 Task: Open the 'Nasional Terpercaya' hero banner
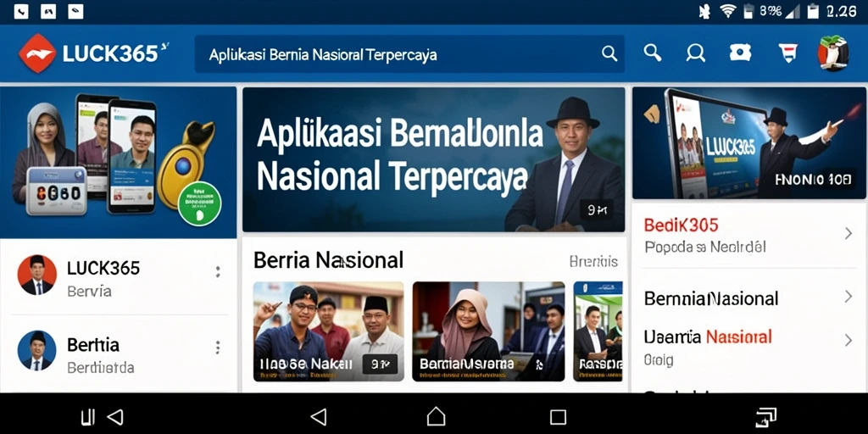pyautogui.click(x=433, y=159)
